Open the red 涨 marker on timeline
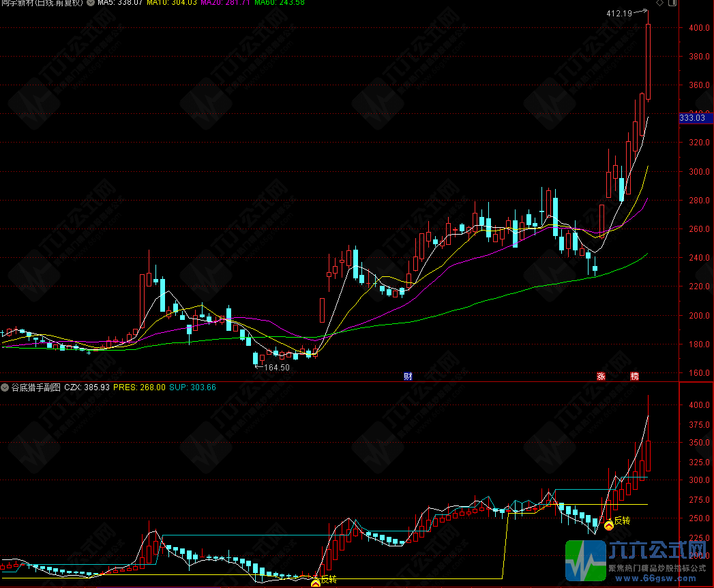The width and height of the screenshot is (714, 588). click(601, 377)
